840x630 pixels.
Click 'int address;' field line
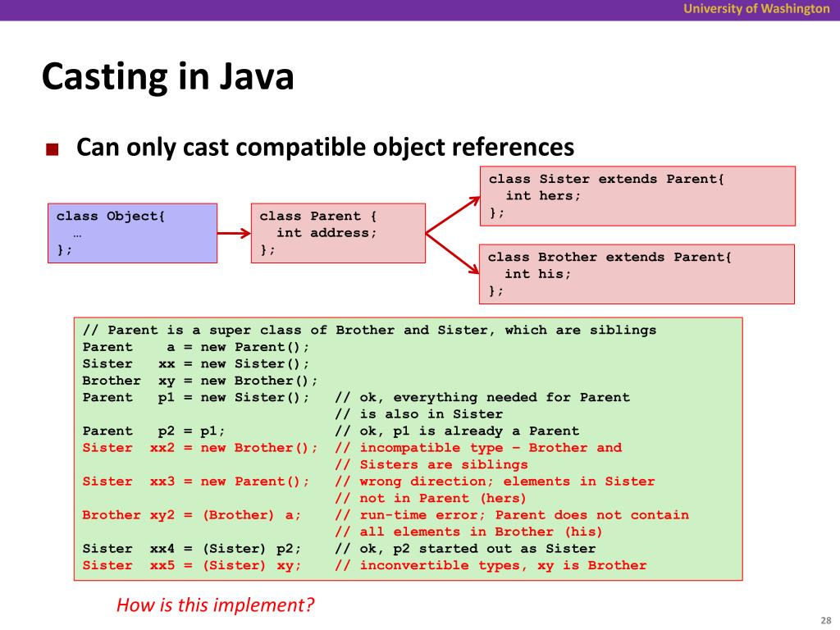(326, 233)
